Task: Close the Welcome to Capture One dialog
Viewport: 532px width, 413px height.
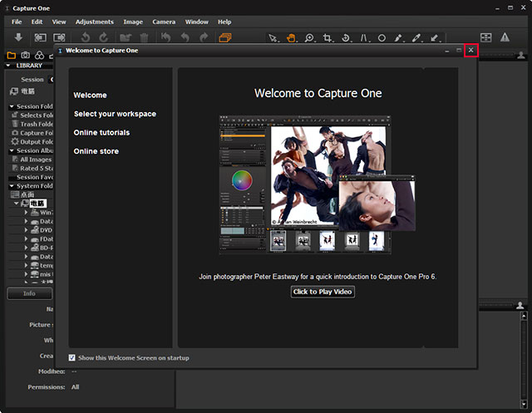Action: click(x=471, y=50)
